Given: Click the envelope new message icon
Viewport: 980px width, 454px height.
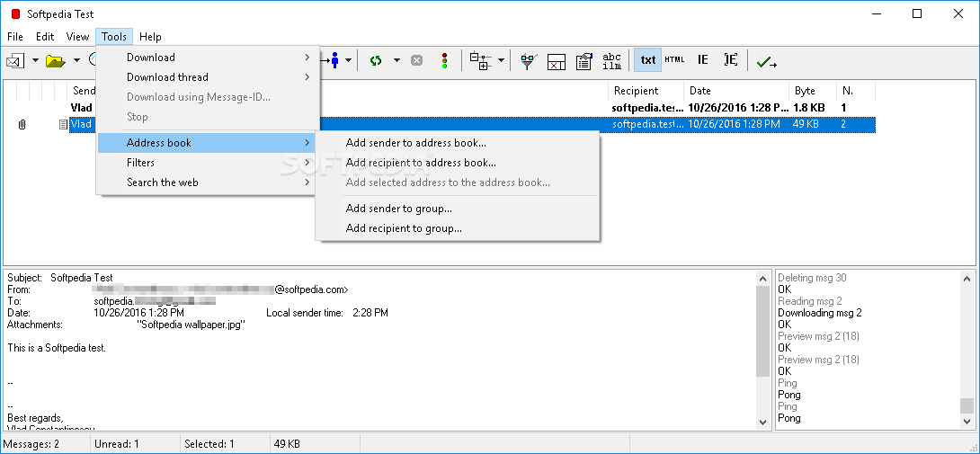Looking at the screenshot, I should (14, 60).
